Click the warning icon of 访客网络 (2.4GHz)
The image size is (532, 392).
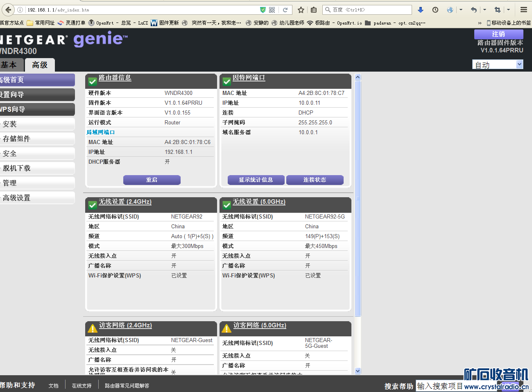93,328
